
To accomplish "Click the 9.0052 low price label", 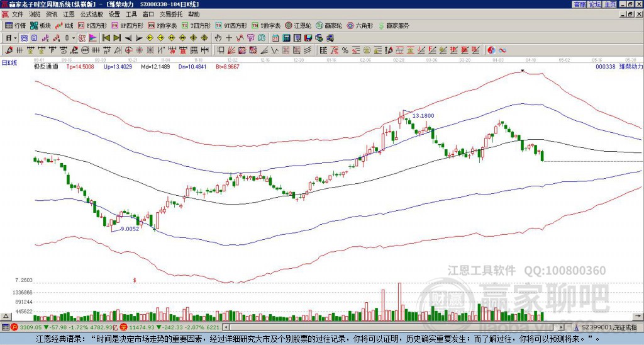I will tap(130, 229).
